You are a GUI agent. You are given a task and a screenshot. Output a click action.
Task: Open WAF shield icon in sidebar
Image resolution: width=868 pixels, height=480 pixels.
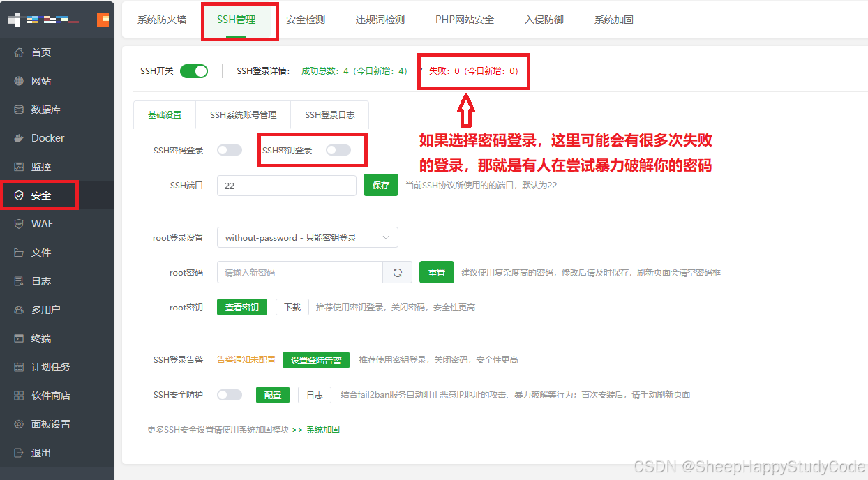pos(19,224)
